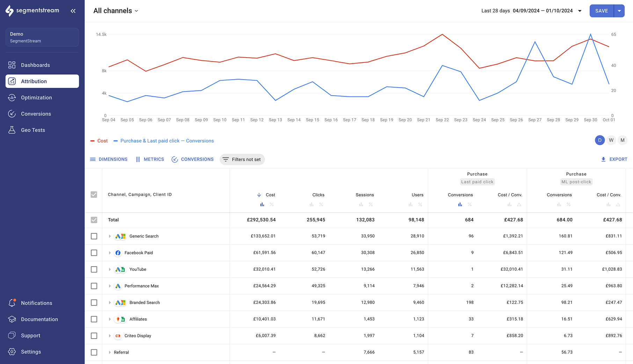Click Last paid click Cost/Conv. triangle icon
This screenshot has height=364, width=633.
coord(519,205)
